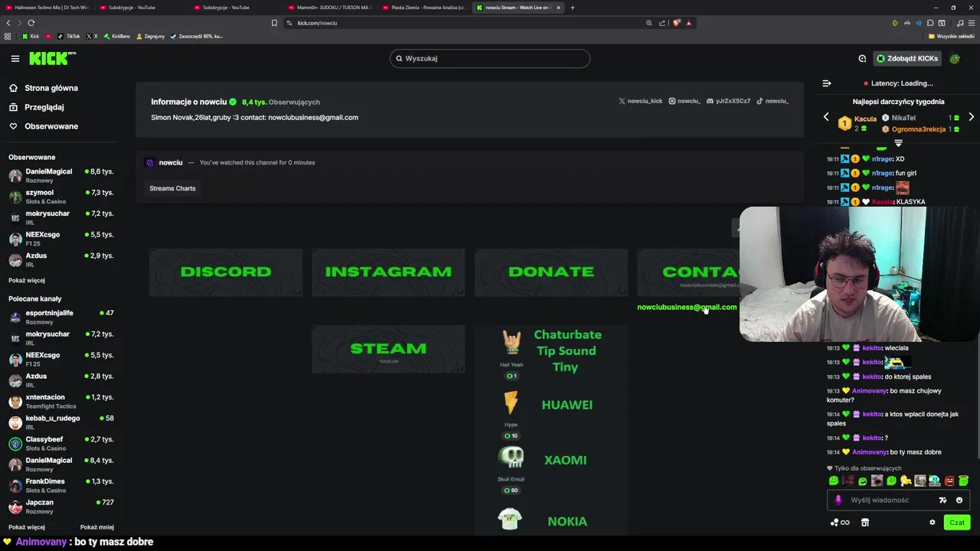The width and height of the screenshot is (980, 551).
Task: Open the 7TV emote picker icon
Action: coord(942,500)
